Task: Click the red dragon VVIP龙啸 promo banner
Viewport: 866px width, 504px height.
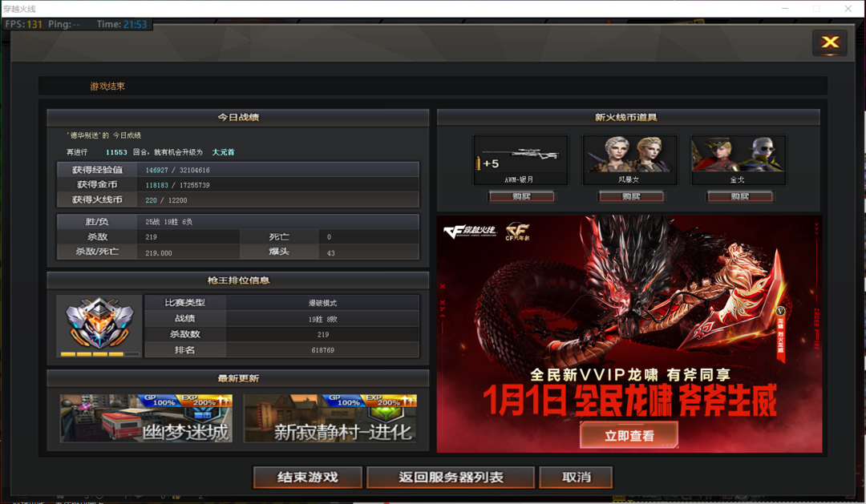Action: [629, 334]
